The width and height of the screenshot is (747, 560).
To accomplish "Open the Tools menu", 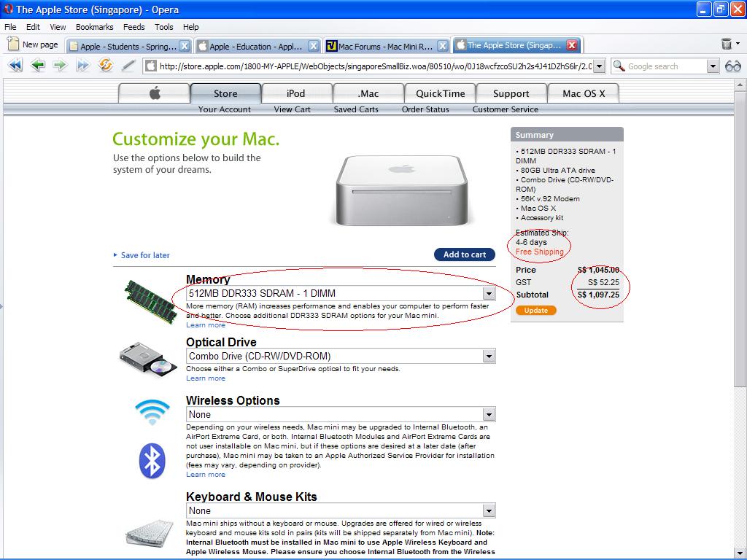I will coord(164,27).
